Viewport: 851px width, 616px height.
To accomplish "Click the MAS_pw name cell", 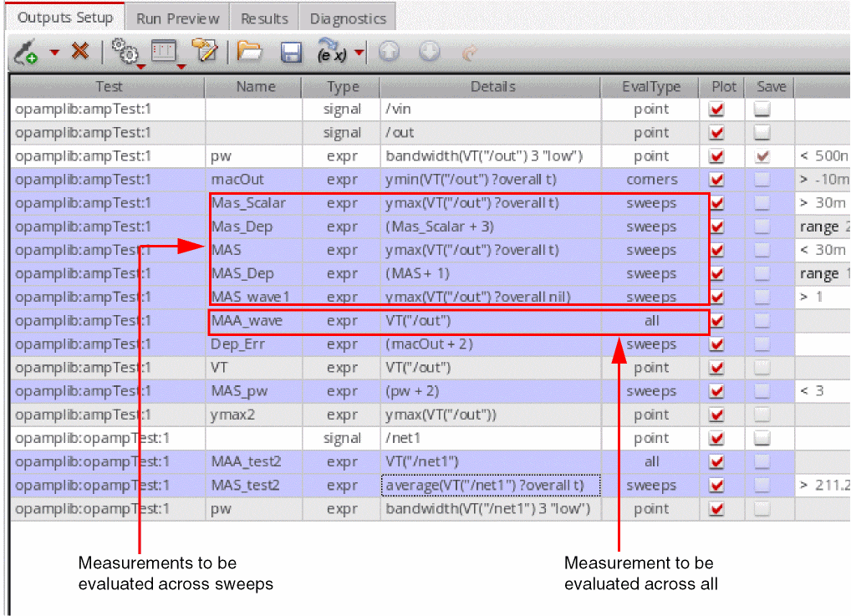I will tap(254, 391).
